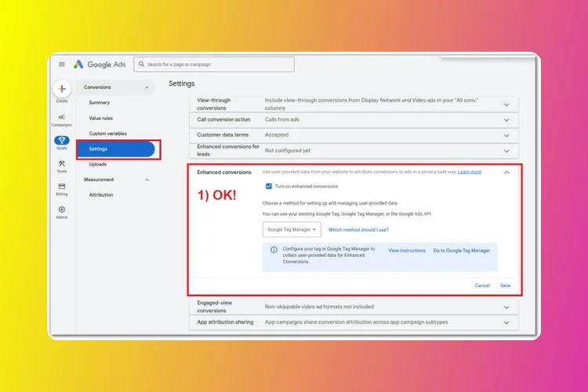
Task: Click 'Non-skippable video ad formats not included'
Action: 319,307
